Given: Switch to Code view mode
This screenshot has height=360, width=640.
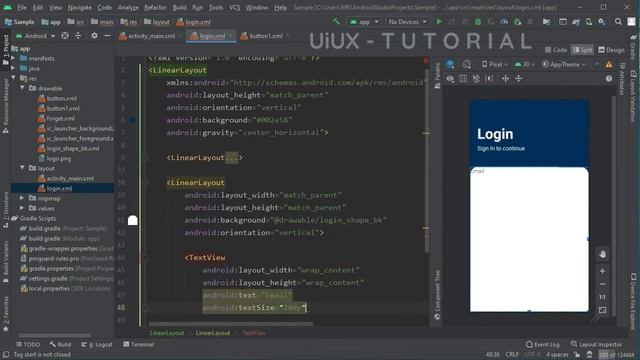Looking at the screenshot, I should tap(556, 50).
